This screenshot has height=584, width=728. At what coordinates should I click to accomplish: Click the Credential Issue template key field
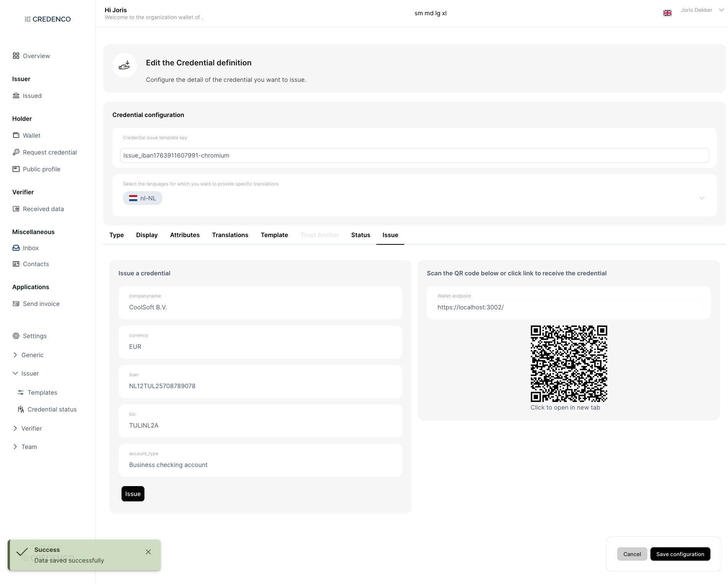click(x=414, y=155)
